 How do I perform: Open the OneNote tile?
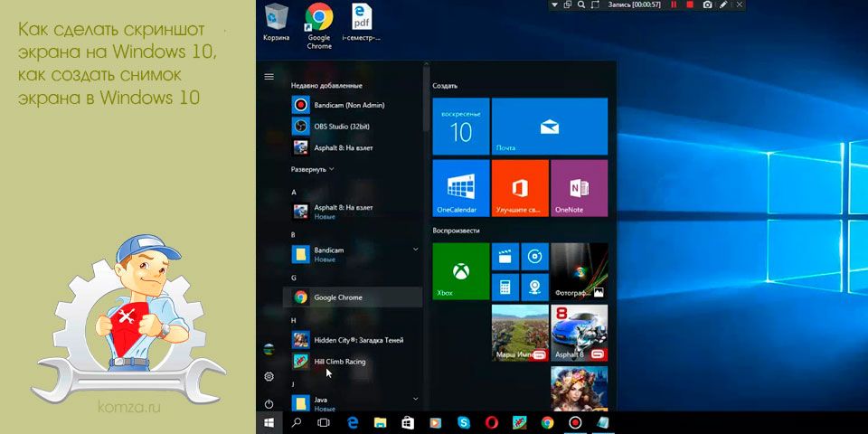(579, 188)
